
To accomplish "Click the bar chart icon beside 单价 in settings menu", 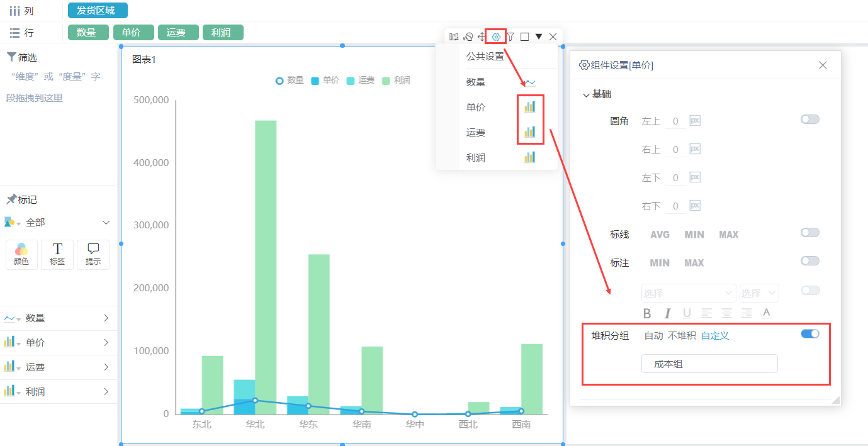I will (530, 107).
